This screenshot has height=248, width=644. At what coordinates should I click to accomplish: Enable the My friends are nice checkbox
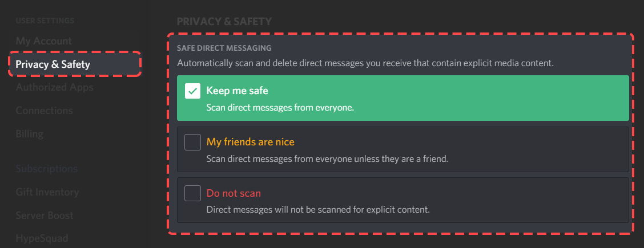192,142
